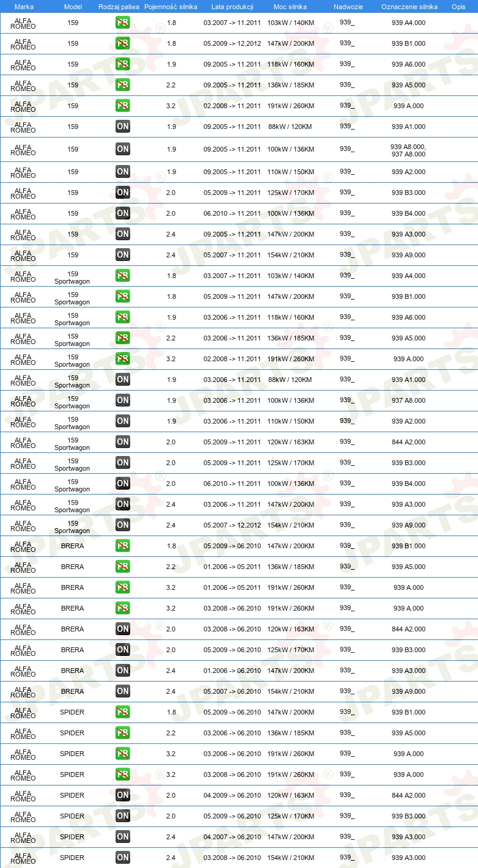
Task: Click petrol icon in Sportwagon 939 A4.000 row
Action: tap(123, 276)
